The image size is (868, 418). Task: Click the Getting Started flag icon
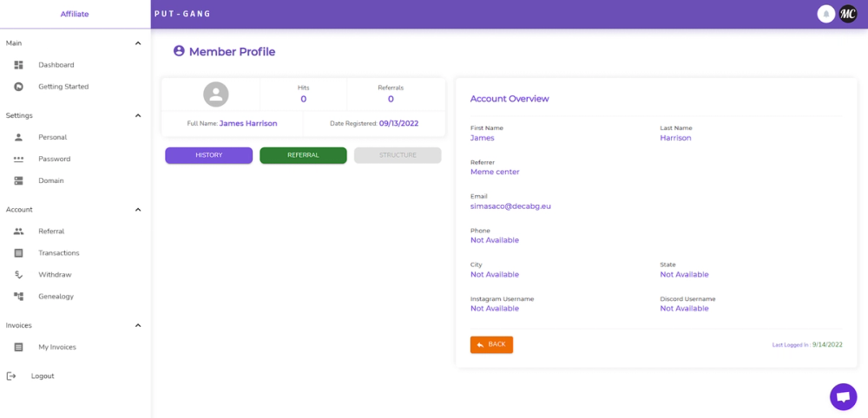point(18,87)
